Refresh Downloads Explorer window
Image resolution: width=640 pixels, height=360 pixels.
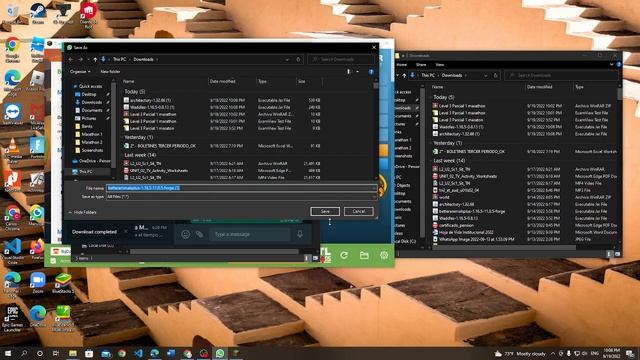click(x=496, y=75)
